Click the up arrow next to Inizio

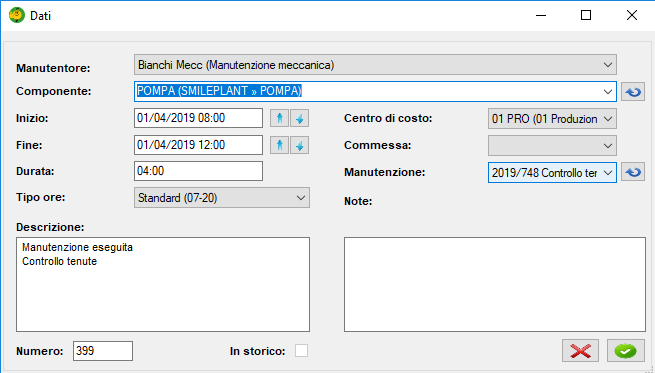(x=279, y=119)
